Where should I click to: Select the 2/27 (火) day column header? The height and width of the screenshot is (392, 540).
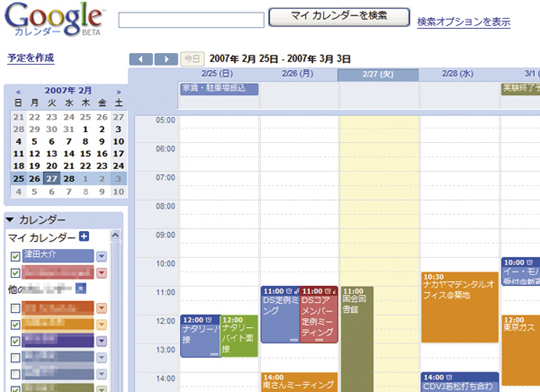(x=378, y=74)
